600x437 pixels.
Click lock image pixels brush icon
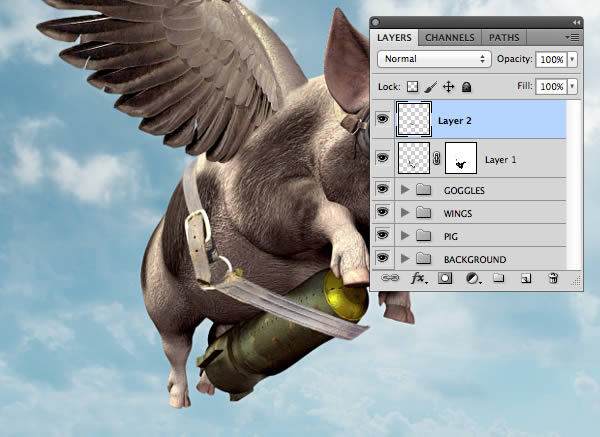[430, 87]
